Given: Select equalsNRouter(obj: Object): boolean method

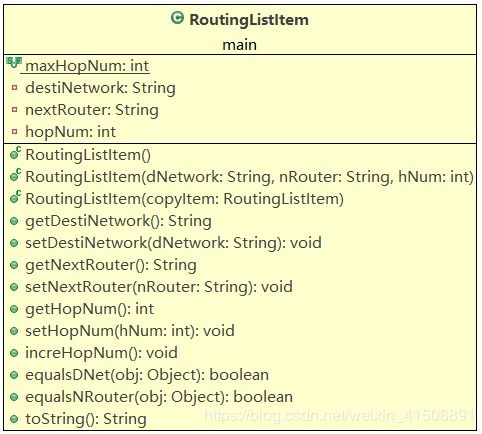Looking at the screenshot, I should (x=159, y=397).
